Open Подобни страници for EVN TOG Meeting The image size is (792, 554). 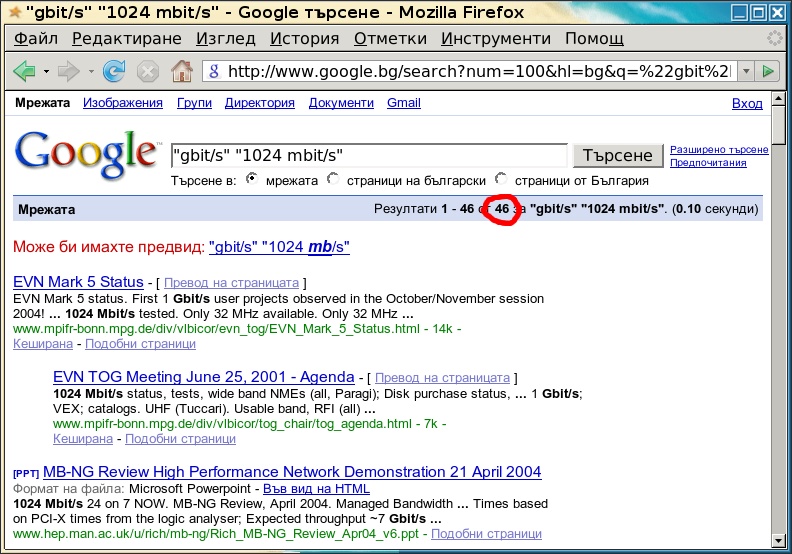tap(180, 439)
